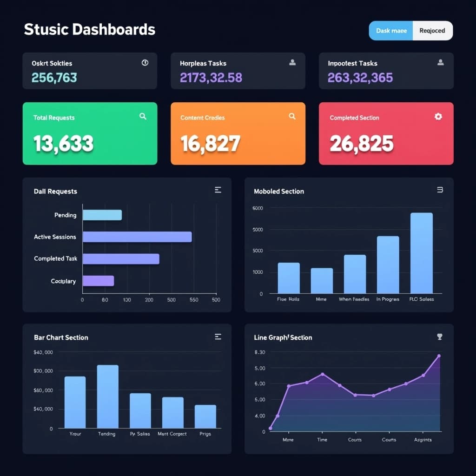Click the $40,000 top axis value

pos(43,352)
